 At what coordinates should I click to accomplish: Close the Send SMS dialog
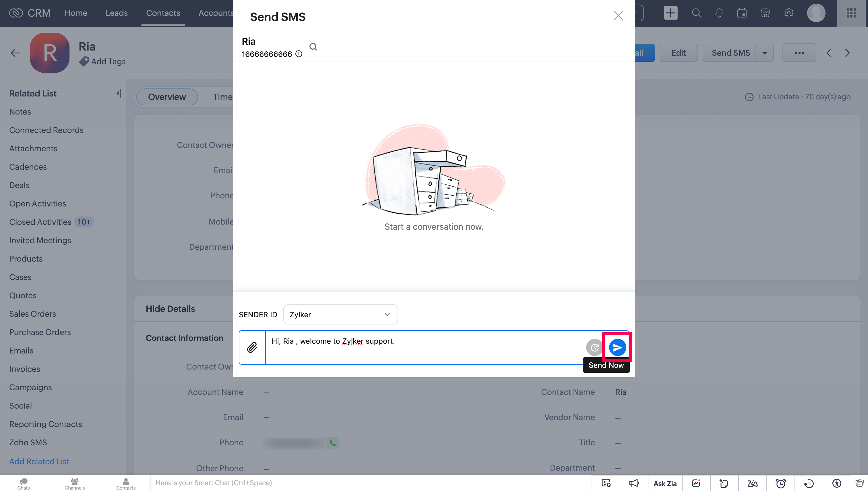tap(618, 16)
